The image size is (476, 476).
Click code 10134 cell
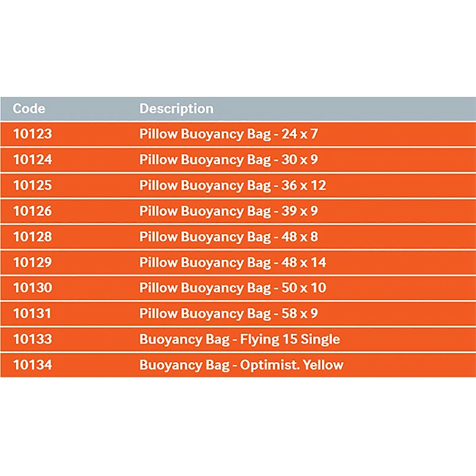(x=32, y=365)
